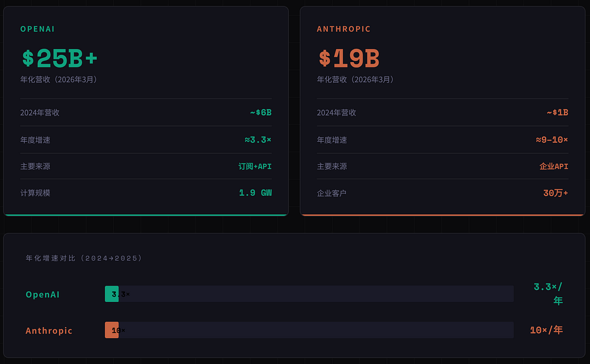Click the 10×/年 label at bar end
Viewport: 590px width, 364px height.
coord(546,330)
